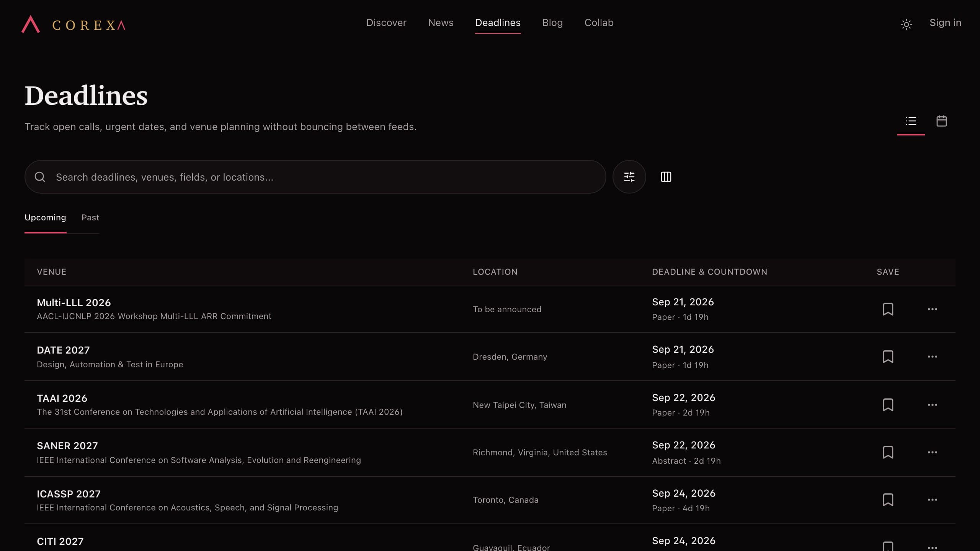
Task: Toggle the light/dark theme sun icon
Action: [906, 24]
